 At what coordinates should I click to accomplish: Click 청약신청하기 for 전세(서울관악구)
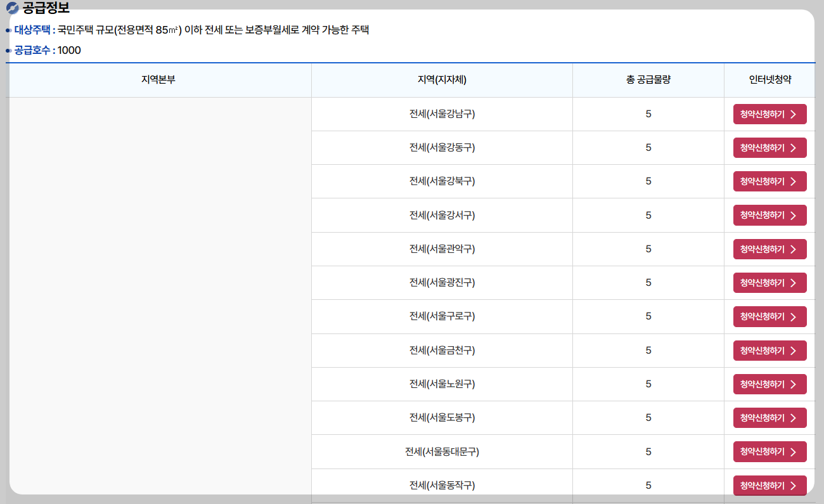coord(769,249)
